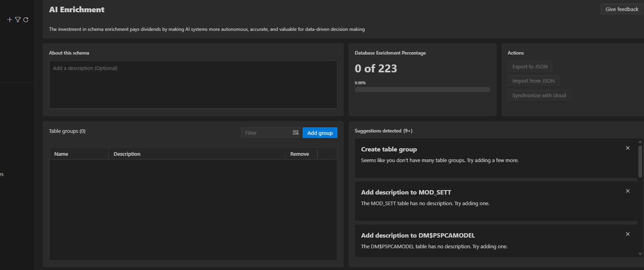
Task: Dismiss the Create table group suggestion
Action: point(628,148)
